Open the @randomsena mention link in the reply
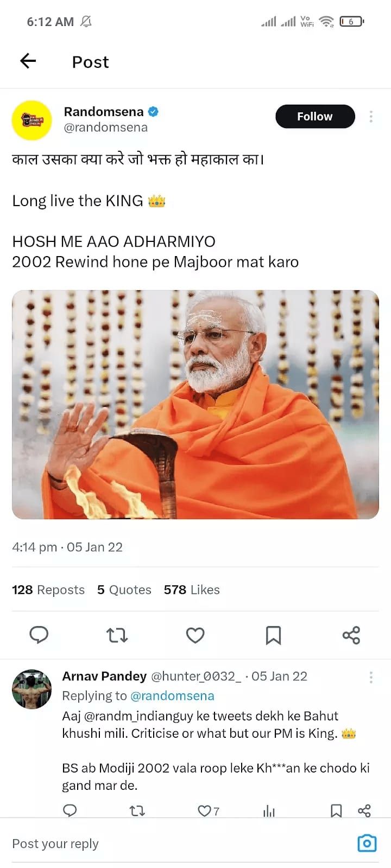 coord(172,695)
